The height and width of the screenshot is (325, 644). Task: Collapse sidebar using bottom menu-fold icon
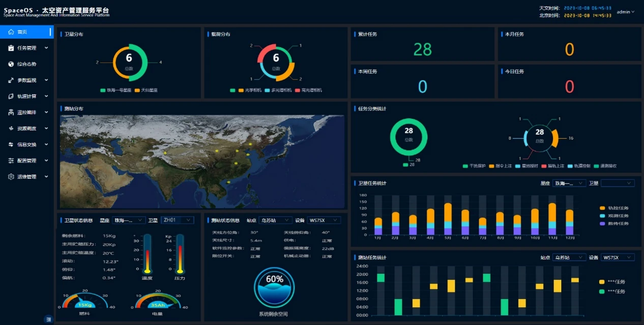click(48, 319)
